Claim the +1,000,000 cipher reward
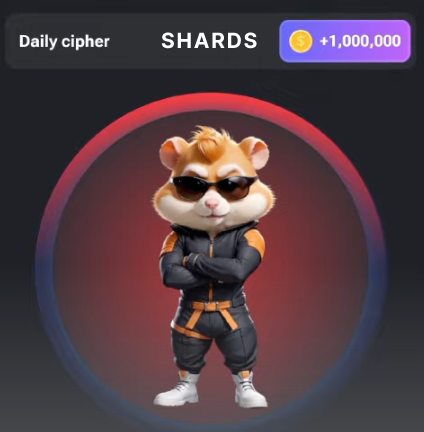 [345, 41]
